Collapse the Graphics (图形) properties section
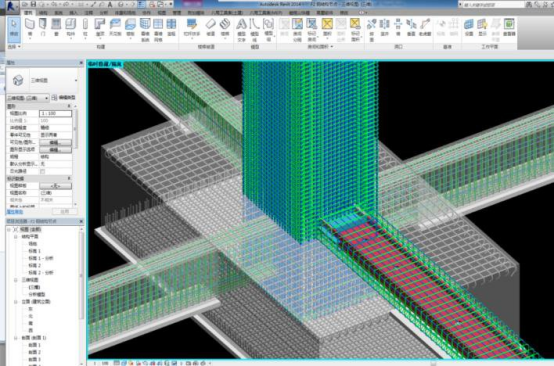 click(x=69, y=106)
